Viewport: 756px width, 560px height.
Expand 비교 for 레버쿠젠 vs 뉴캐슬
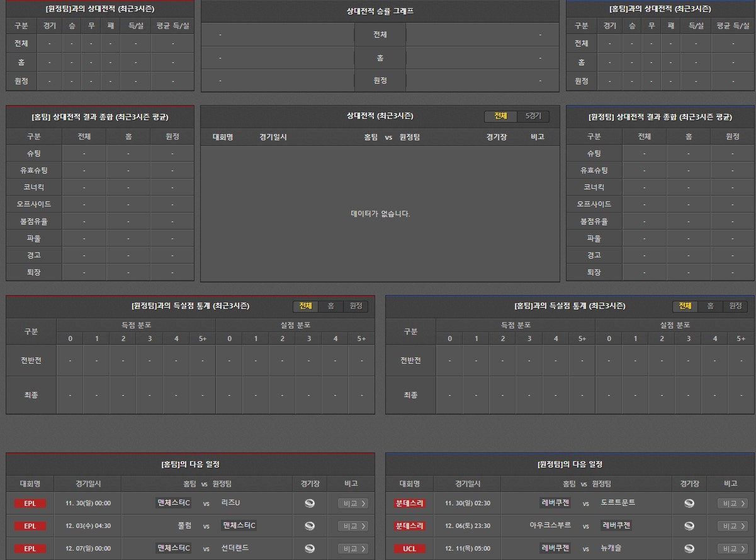(732, 549)
